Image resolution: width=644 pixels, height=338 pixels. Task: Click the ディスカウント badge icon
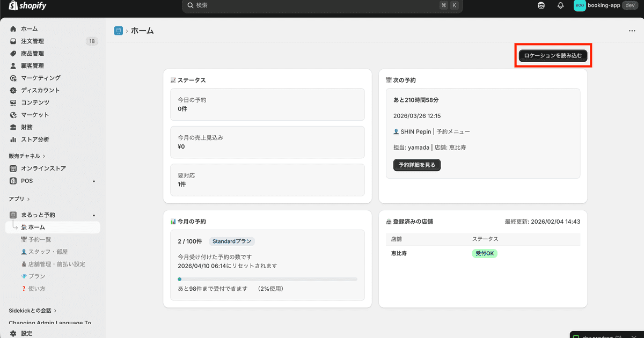click(x=13, y=90)
